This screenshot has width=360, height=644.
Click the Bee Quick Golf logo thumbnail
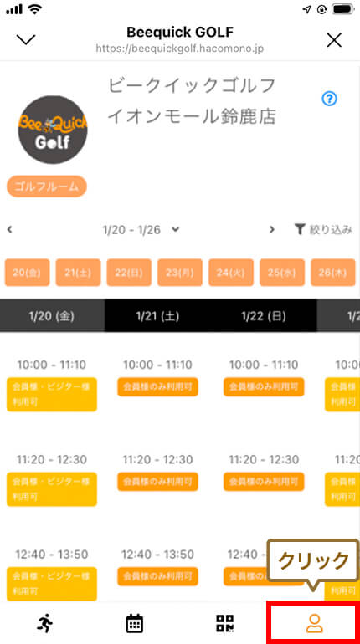pos(53,130)
